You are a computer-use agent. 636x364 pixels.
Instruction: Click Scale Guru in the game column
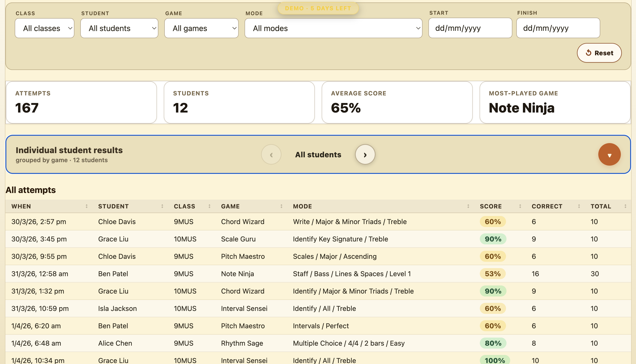(238, 239)
